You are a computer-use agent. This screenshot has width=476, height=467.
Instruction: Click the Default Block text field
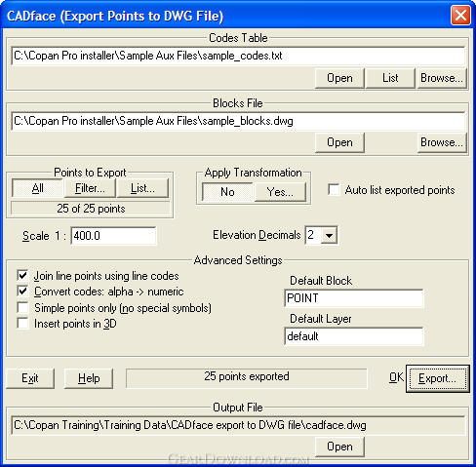354,298
